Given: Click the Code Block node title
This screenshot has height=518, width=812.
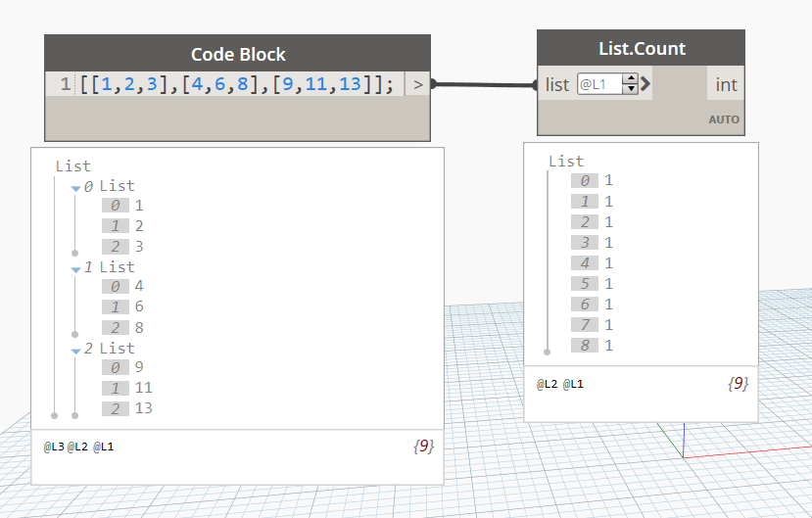Looking at the screenshot, I should pyautogui.click(x=238, y=54).
